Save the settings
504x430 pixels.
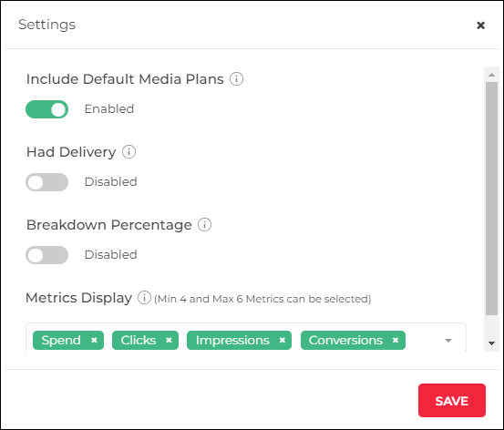(x=452, y=401)
